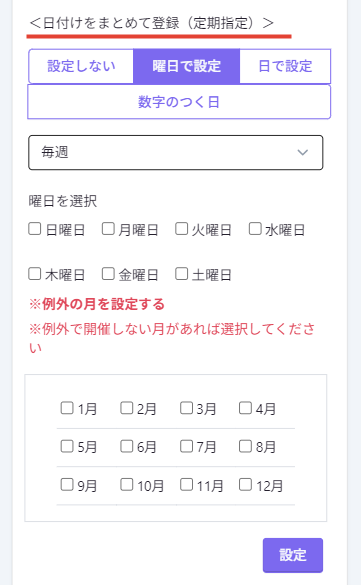Select the 設定しない tab
Image resolution: width=361 pixels, height=585 pixels.
[x=81, y=66]
